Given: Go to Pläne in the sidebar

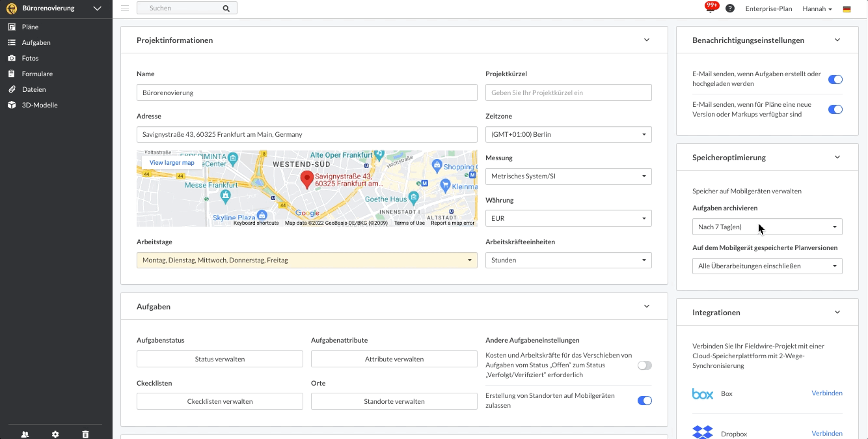Looking at the screenshot, I should coord(31,27).
